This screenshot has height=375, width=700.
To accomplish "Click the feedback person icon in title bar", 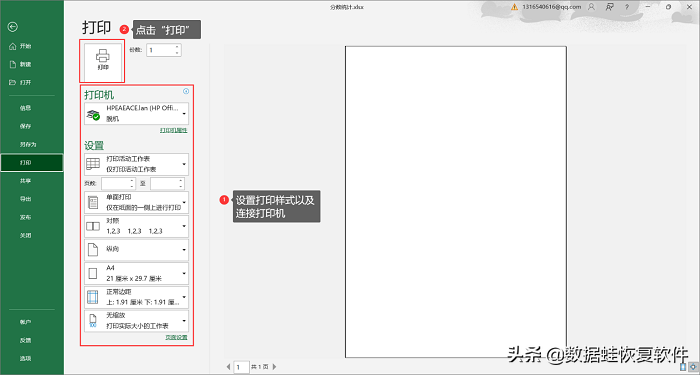I will (x=609, y=7).
